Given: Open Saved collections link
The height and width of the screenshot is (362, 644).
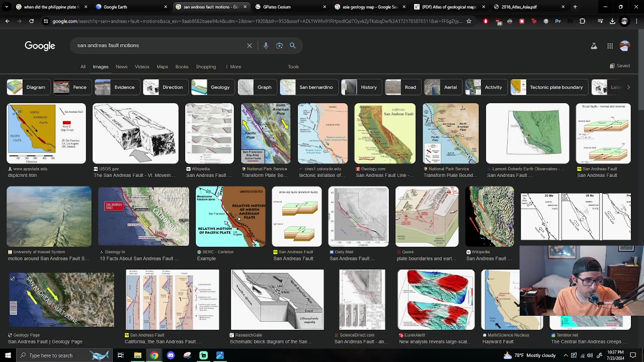Looking at the screenshot, I should 619,66.
